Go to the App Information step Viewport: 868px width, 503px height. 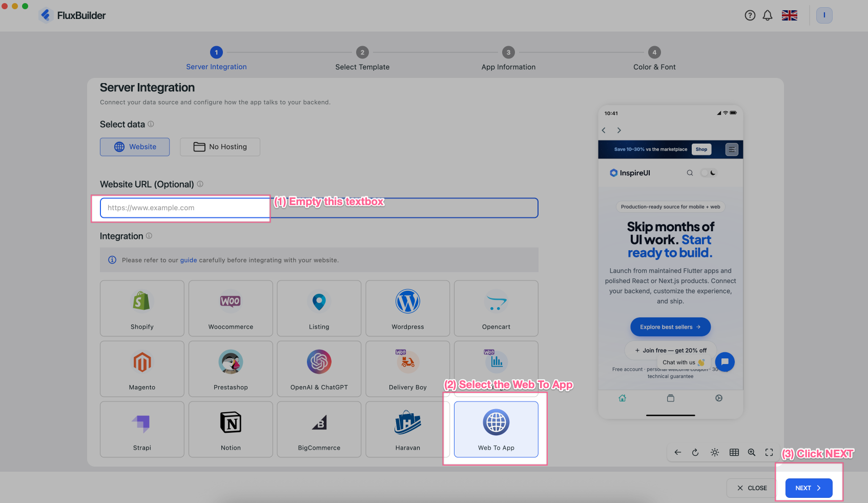tap(508, 59)
